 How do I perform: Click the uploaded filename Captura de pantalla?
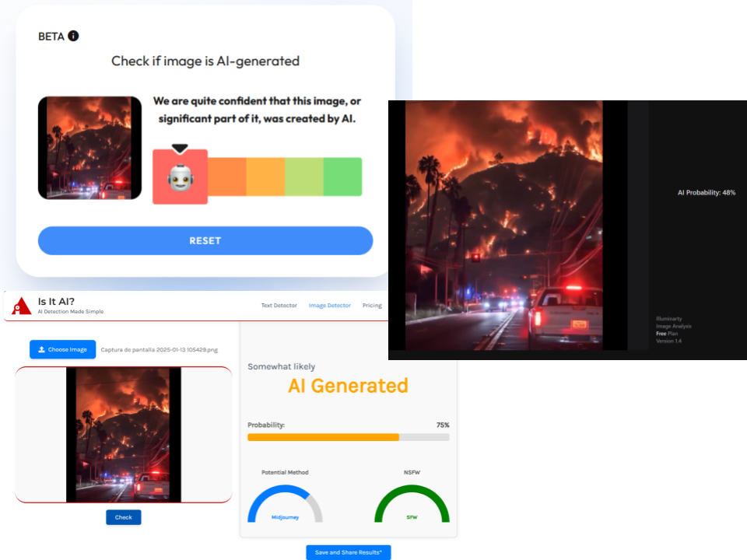[159, 349]
